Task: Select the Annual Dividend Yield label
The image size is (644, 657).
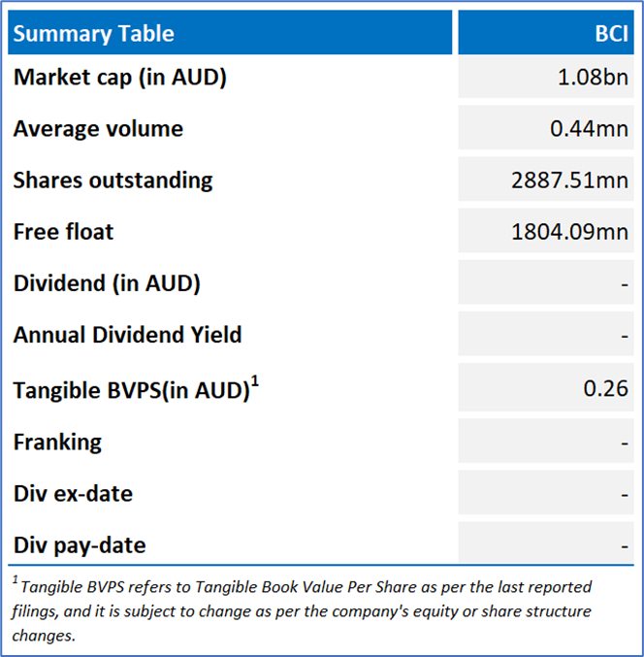Action: tap(127, 336)
